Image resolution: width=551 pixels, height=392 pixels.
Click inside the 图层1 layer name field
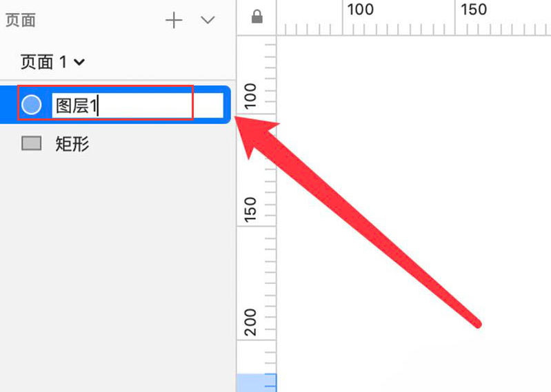click(x=137, y=105)
